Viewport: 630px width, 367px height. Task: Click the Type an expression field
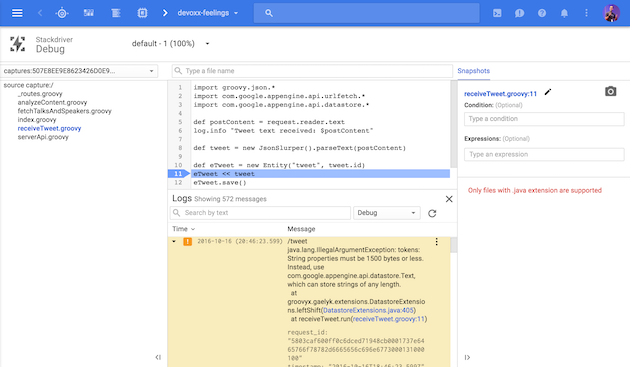544,154
